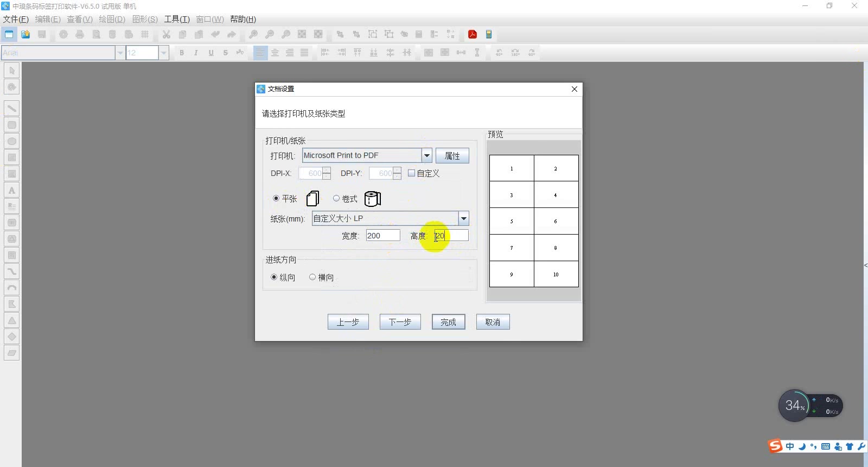Open the 绘图(D) menu
Viewport: 868px width, 467px height.
pos(112,19)
